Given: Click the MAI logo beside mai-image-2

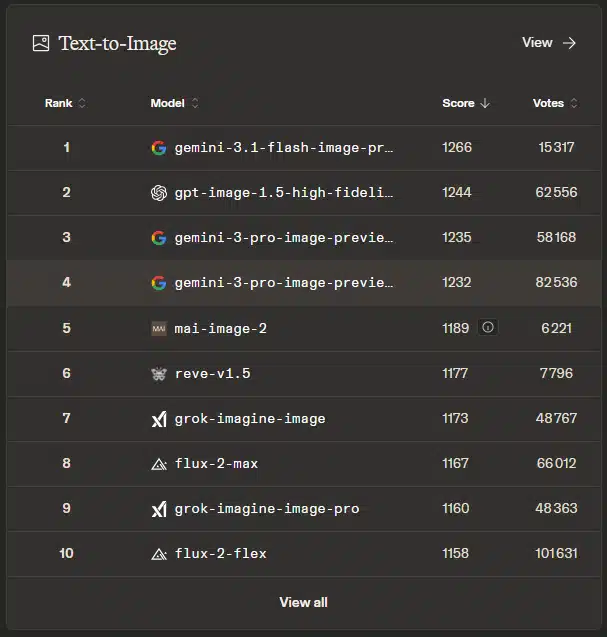Looking at the screenshot, I should (x=158, y=328).
